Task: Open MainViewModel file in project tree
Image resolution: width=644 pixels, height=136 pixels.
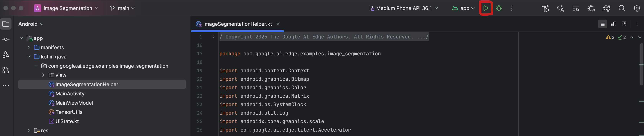Action: tap(74, 103)
